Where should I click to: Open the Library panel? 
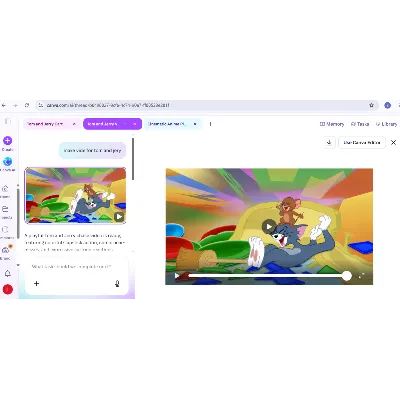(387, 124)
